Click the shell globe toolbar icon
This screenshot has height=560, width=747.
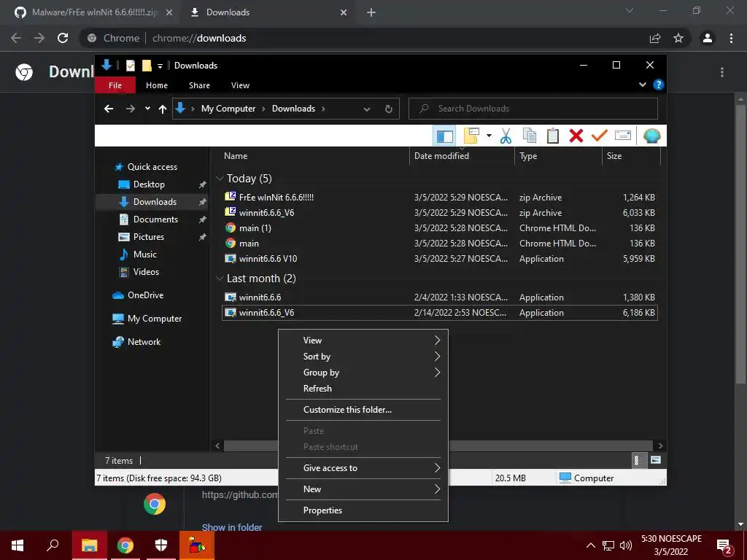coord(651,136)
